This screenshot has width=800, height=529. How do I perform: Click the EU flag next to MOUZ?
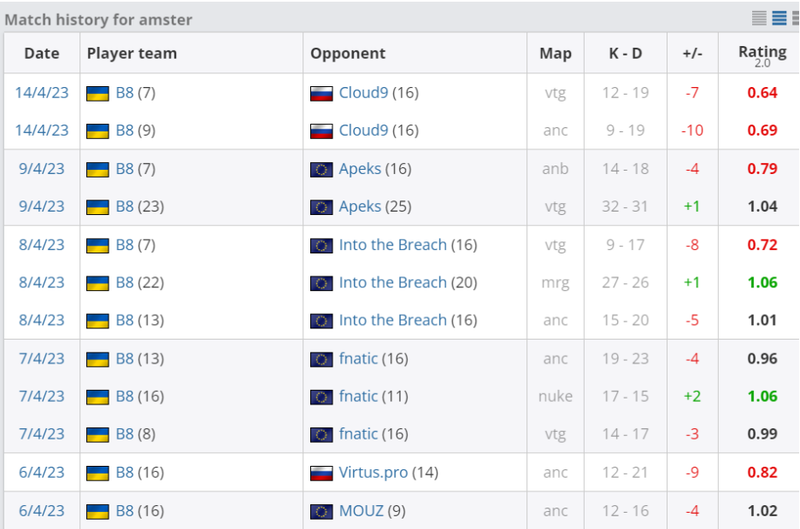[x=321, y=511]
